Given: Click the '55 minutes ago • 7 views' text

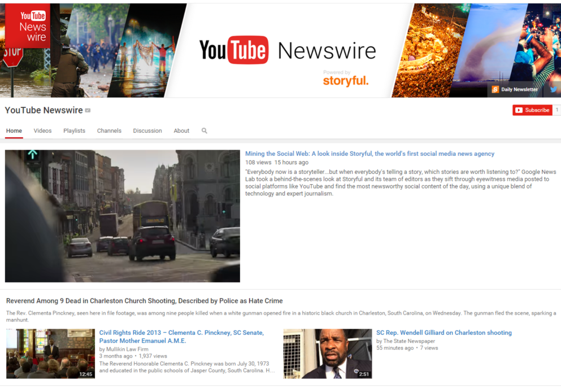Looking at the screenshot, I should point(407,348).
